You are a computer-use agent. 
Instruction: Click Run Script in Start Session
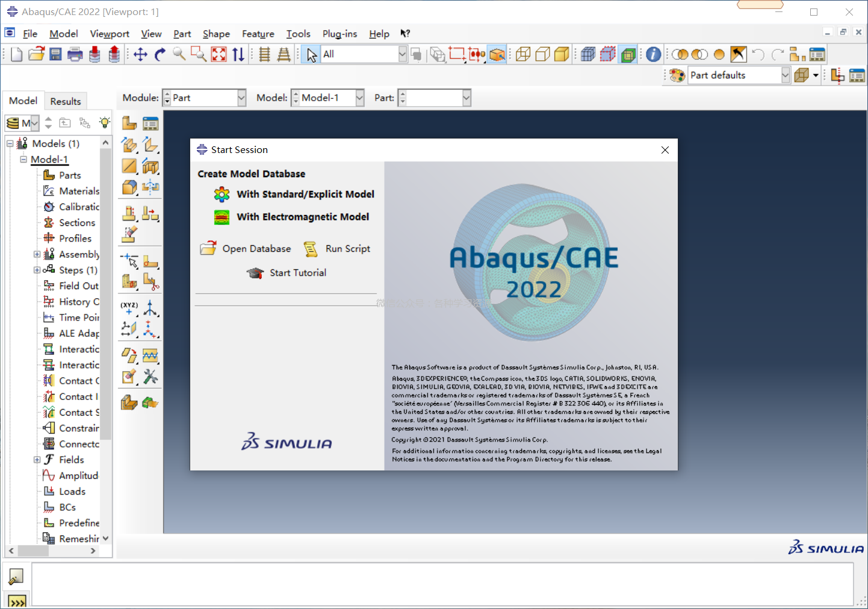[347, 249]
